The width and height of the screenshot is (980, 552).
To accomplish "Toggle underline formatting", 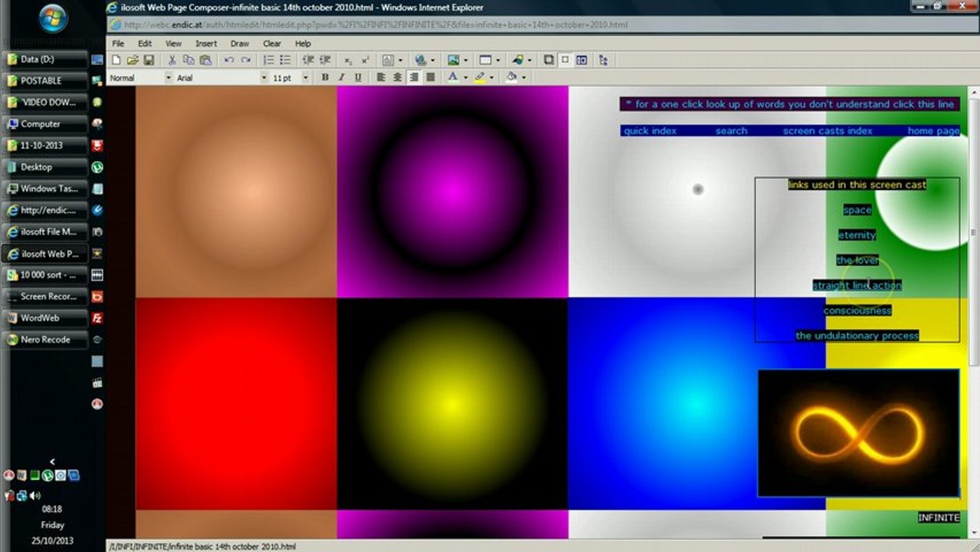I will point(358,77).
